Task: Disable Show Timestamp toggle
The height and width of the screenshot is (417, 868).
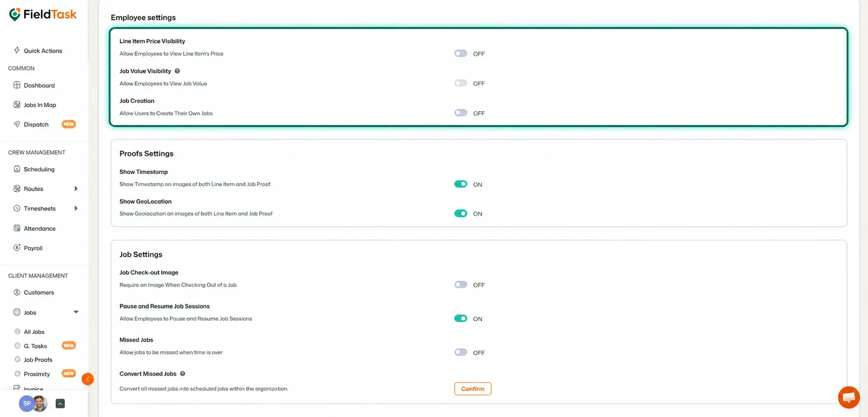Action: pos(461,184)
